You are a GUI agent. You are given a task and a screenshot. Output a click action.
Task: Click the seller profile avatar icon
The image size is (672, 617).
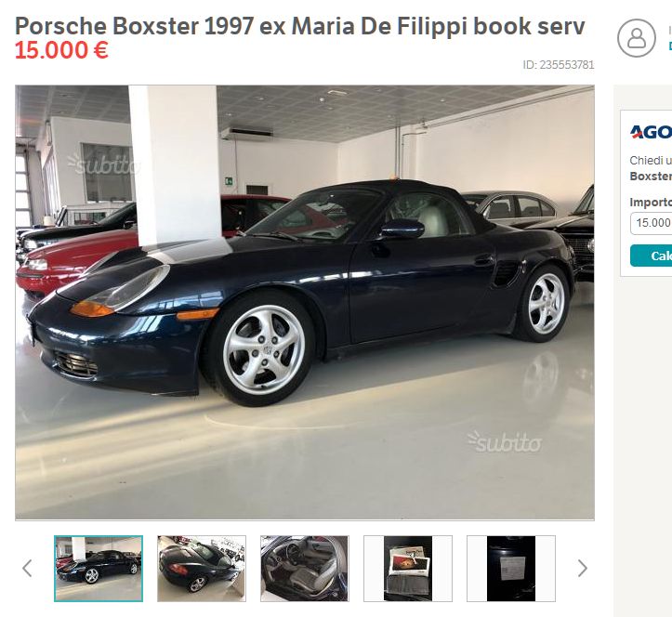[637, 38]
